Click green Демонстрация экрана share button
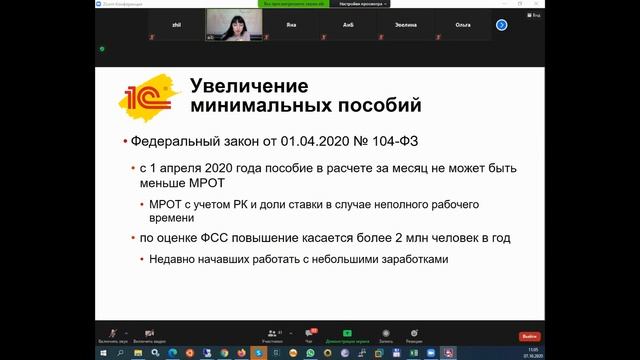Screen dimensions: 640x360 tap(347, 336)
